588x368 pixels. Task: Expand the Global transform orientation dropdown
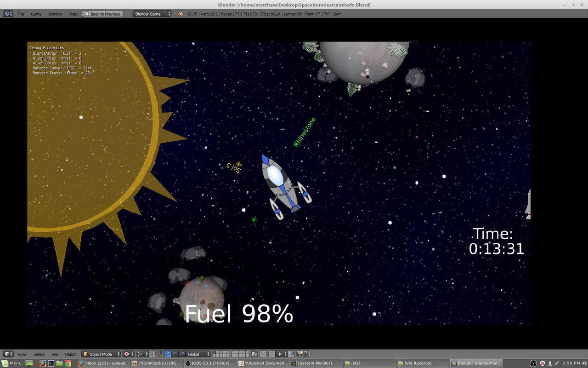tap(198, 354)
